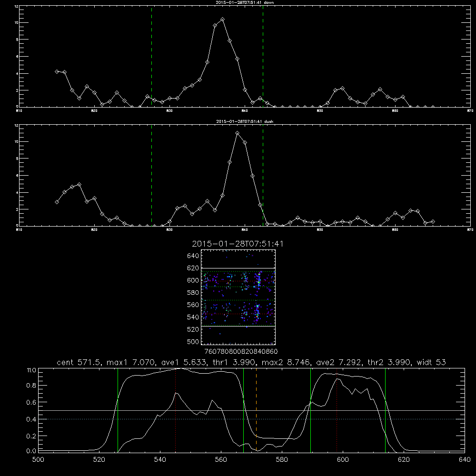
Task: Click the red dotted line near 545 in the bottom plot
Action: 176,410
